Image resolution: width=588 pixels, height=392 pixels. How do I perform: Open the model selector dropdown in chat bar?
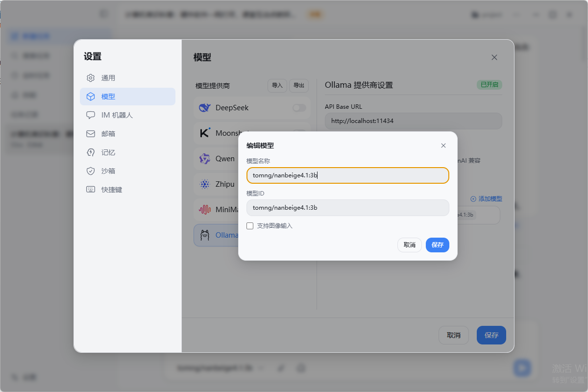pyautogui.click(x=220, y=367)
